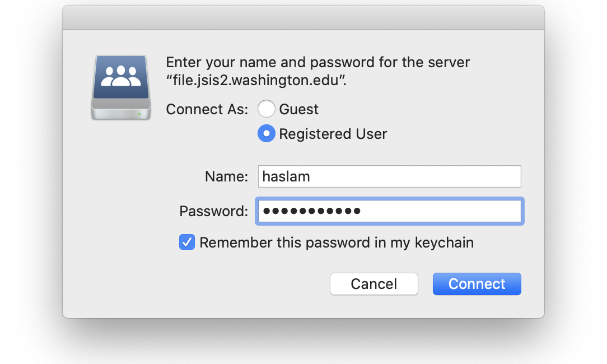Click the shared server drive icon
Viewport: 607px width, 364px height.
pyautogui.click(x=121, y=87)
